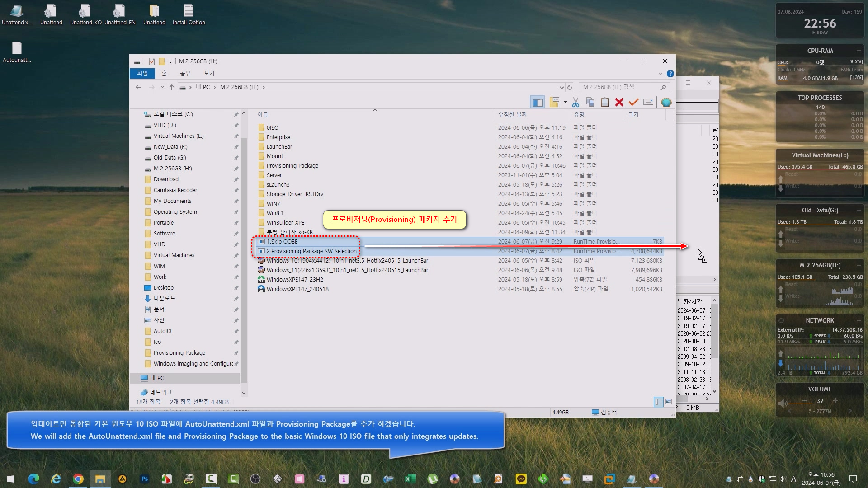Open the 홈 ribbon tab
This screenshot has height=488, width=868.
(x=164, y=73)
